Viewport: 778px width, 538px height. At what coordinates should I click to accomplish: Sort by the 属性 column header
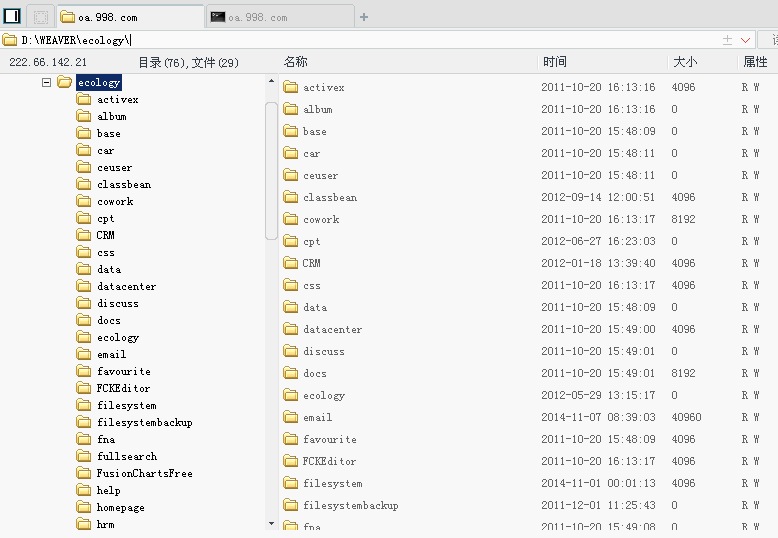click(755, 62)
